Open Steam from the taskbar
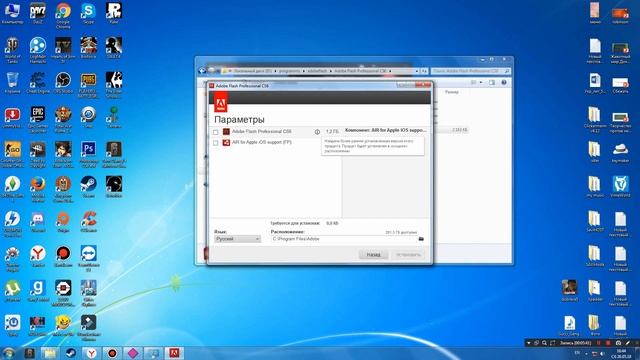Viewport: 640px width, 360px height. pyautogui.click(x=71, y=353)
